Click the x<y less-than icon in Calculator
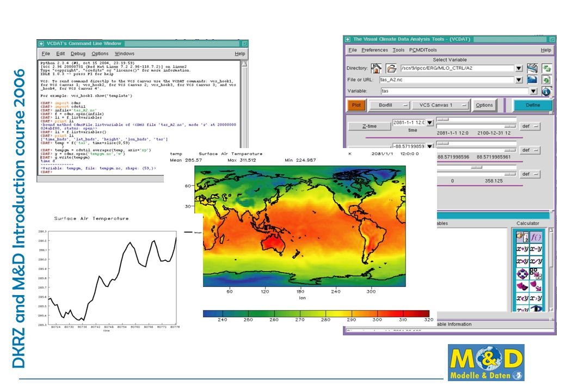 point(522,298)
